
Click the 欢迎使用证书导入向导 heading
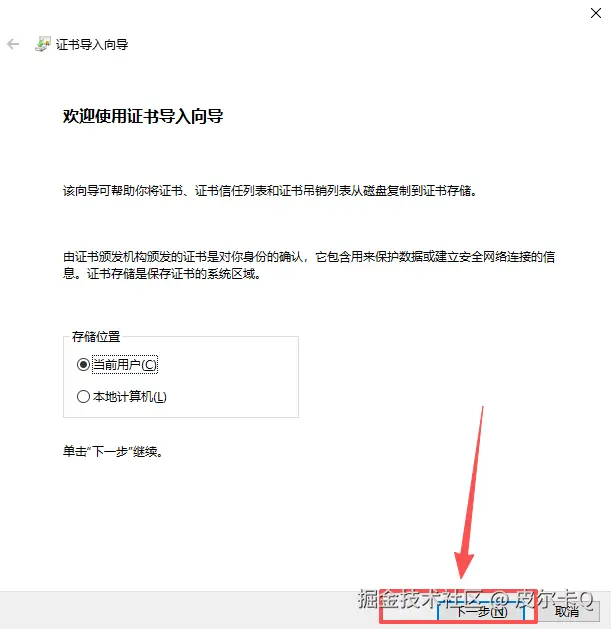143,116
